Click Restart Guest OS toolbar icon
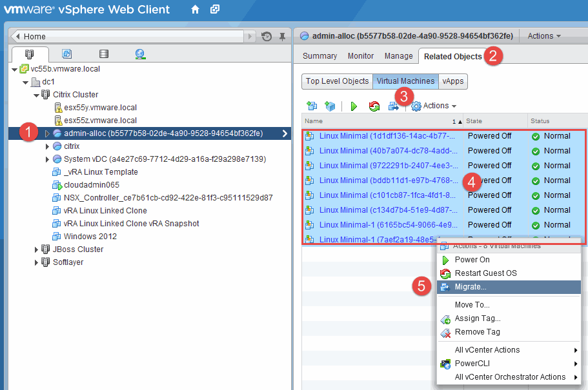Screen dimensions: 588x390 click(x=374, y=106)
